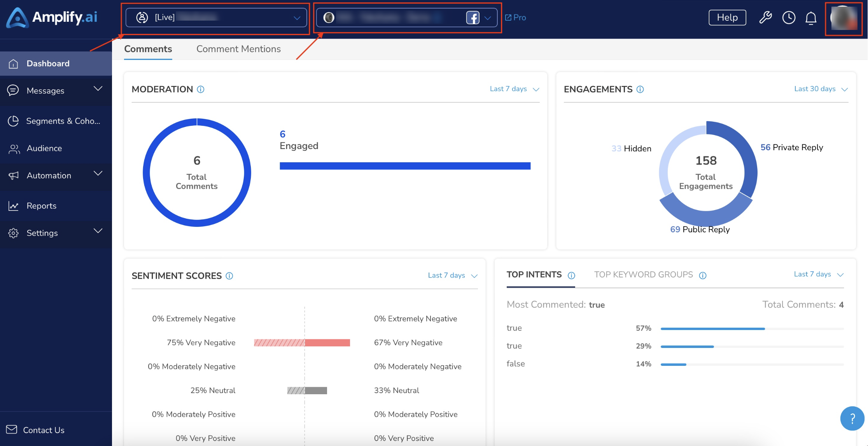Click the Help button
Image resolution: width=868 pixels, height=446 pixels.
(727, 18)
